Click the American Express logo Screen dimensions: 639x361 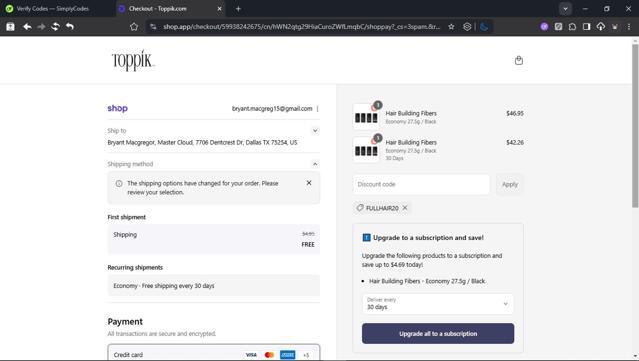pyautogui.click(x=288, y=355)
